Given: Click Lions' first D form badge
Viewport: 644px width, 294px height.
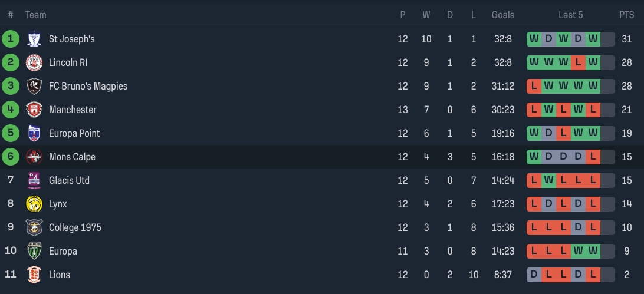Looking at the screenshot, I should 534,275.
